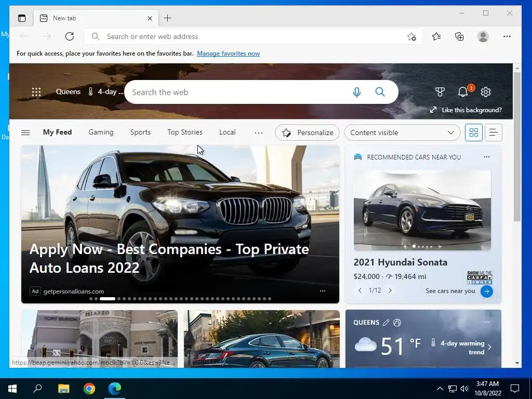Switch feed to list view
The width and height of the screenshot is (532, 399).
(494, 132)
